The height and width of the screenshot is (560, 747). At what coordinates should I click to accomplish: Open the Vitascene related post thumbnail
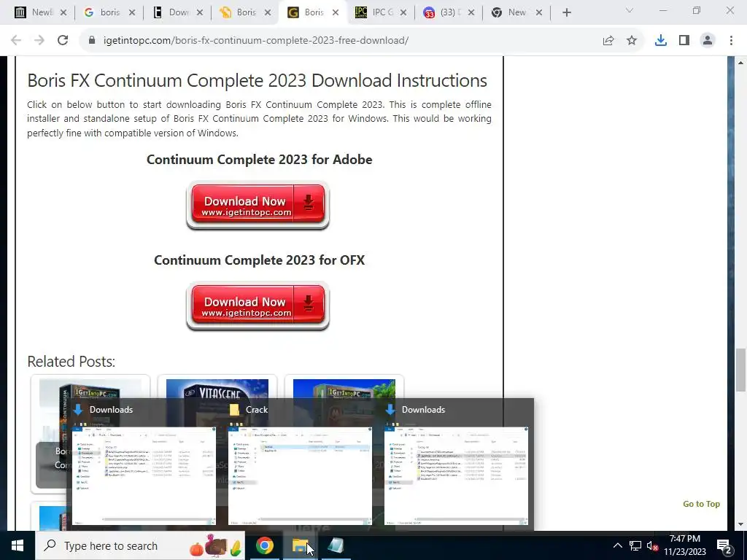[x=217, y=389]
